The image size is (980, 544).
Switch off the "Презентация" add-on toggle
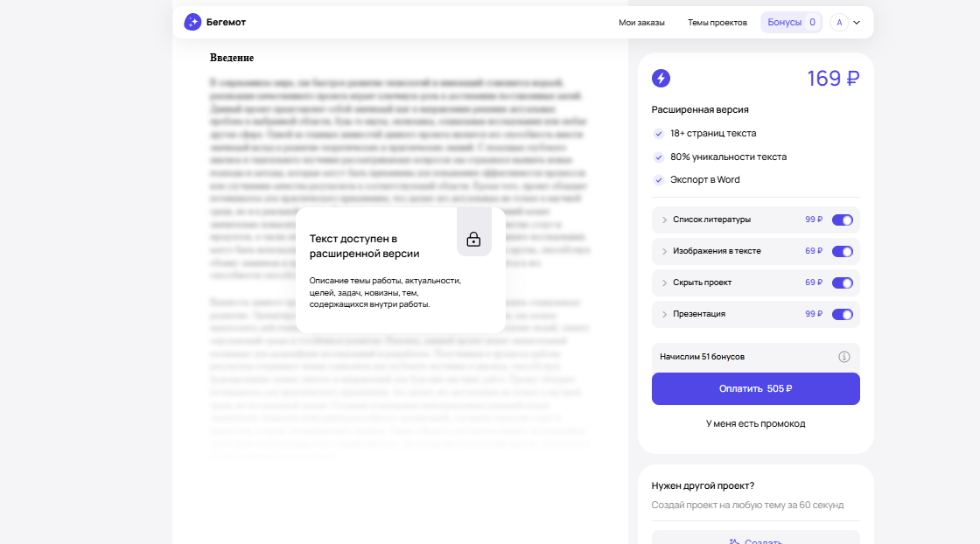click(842, 314)
